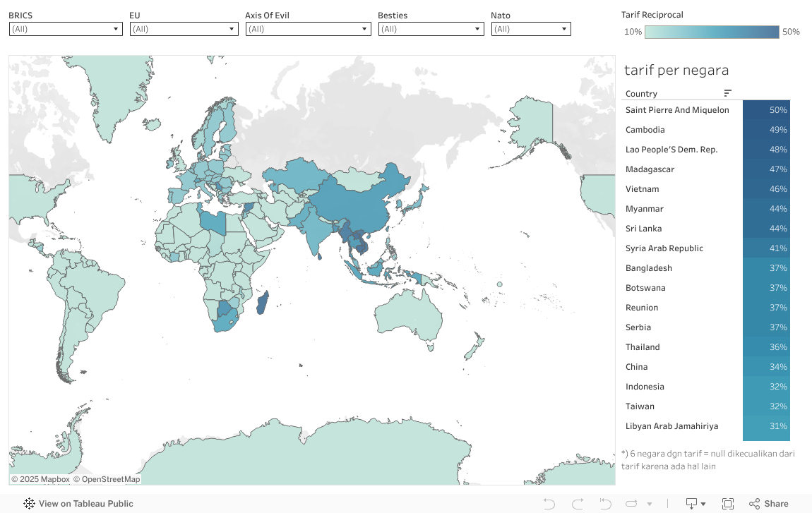Click the tarif per negara title
Image resolution: width=812 pixels, height=513 pixels.
[676, 70]
